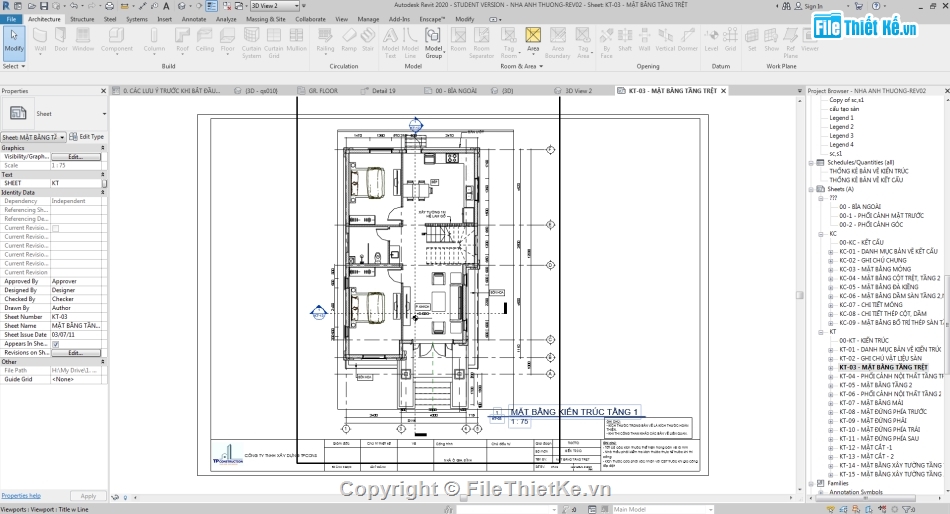
Task: Activate the Mullion tool
Action: (296, 41)
